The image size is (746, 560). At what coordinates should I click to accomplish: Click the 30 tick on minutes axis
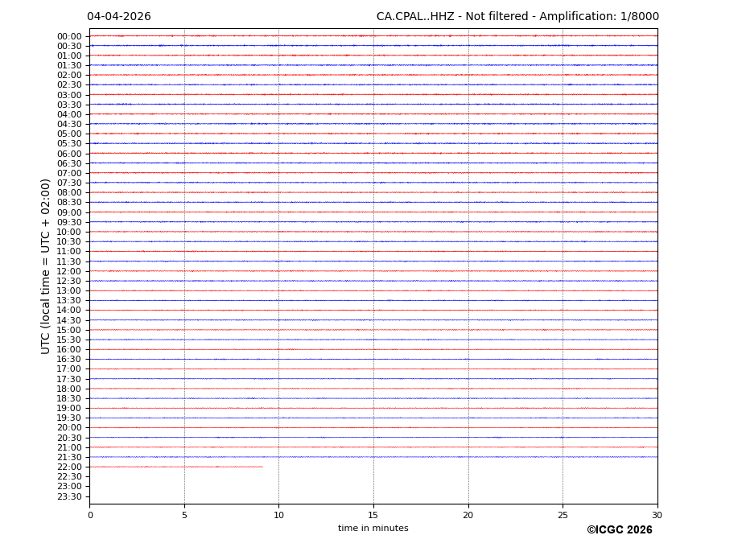657,515
